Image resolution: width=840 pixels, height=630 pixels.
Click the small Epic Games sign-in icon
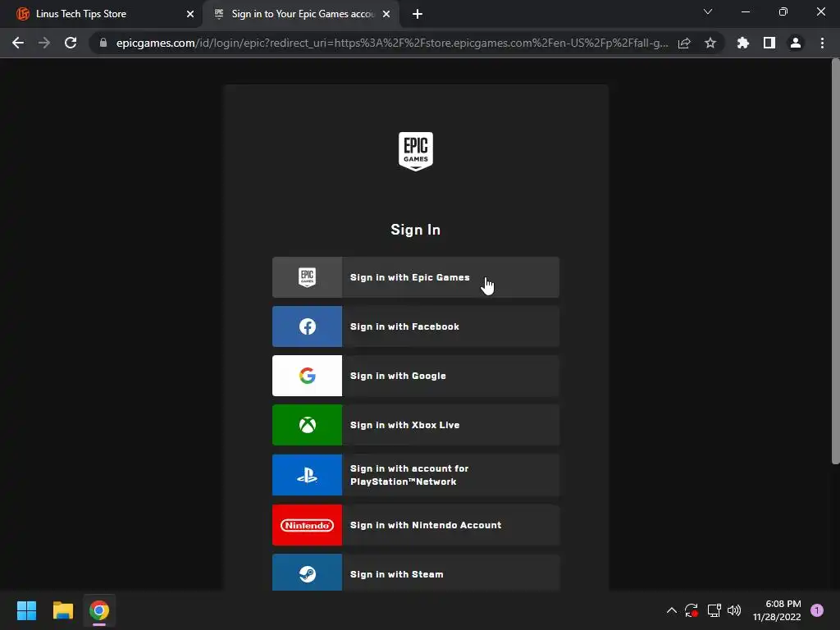[307, 277]
